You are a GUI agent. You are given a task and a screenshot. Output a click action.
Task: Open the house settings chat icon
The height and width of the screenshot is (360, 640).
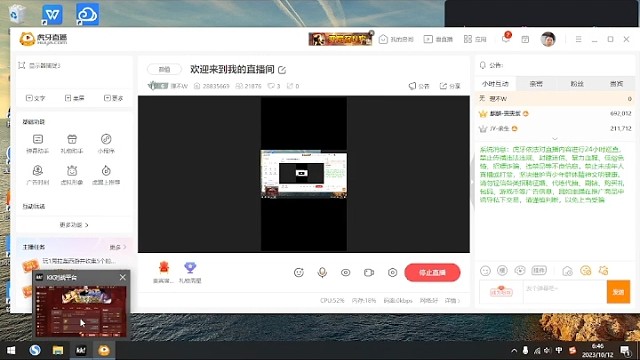pos(567,271)
